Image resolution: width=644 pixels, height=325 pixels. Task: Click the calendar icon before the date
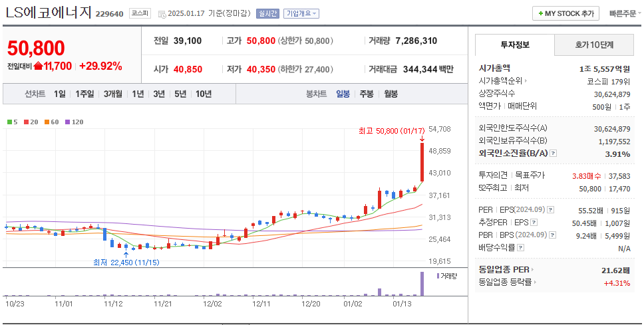(162, 13)
